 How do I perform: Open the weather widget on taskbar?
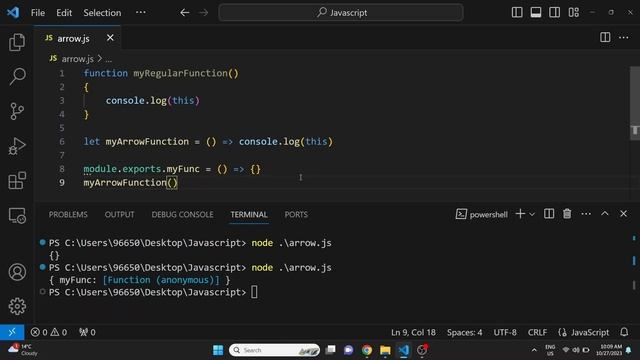(x=22, y=350)
